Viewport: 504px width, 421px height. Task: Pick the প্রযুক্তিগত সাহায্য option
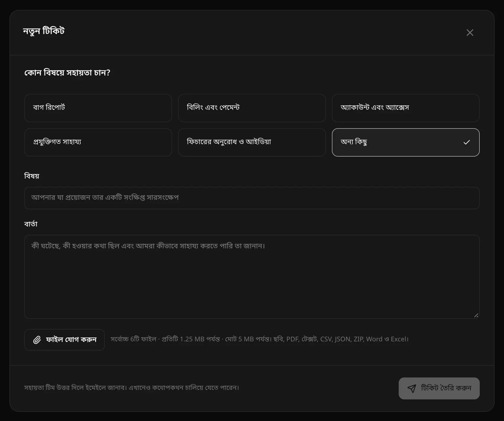[x=98, y=142]
